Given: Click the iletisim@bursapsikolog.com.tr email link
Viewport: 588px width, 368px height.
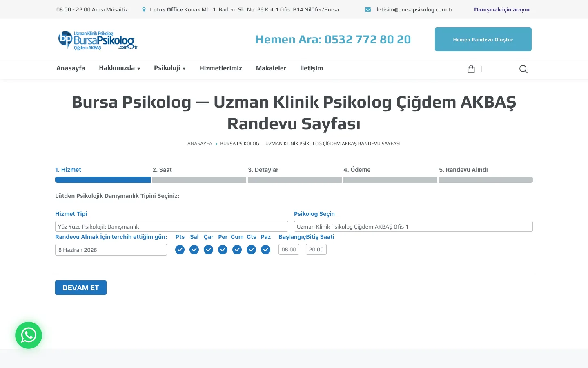Looking at the screenshot, I should click(414, 9).
